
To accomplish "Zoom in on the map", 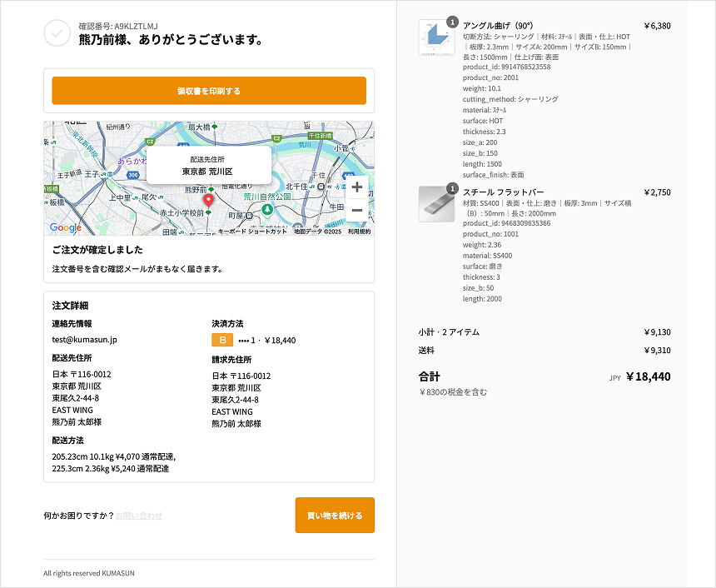I will pyautogui.click(x=357, y=187).
